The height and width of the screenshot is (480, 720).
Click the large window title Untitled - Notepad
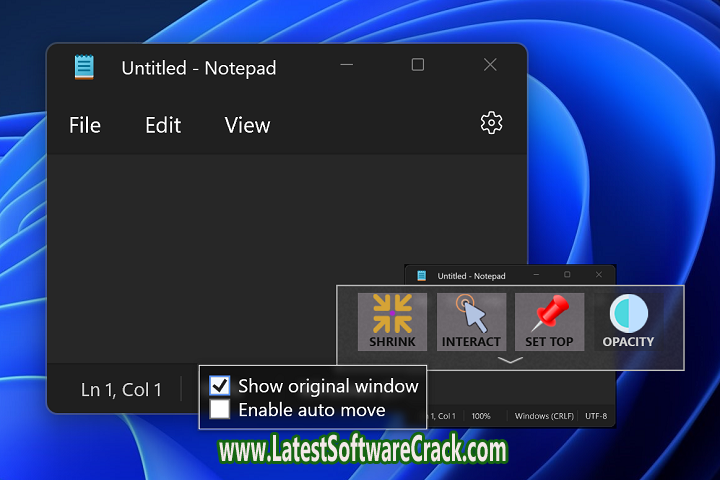point(199,68)
